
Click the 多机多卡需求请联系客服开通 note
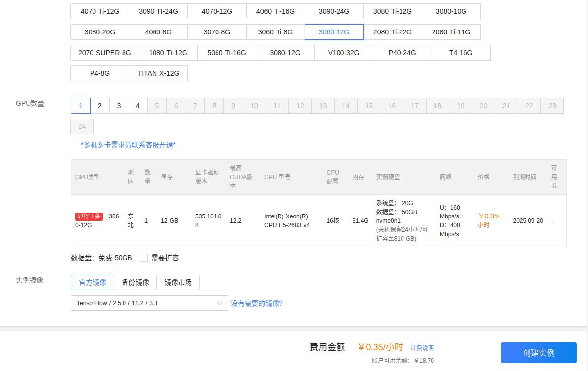[128, 145]
